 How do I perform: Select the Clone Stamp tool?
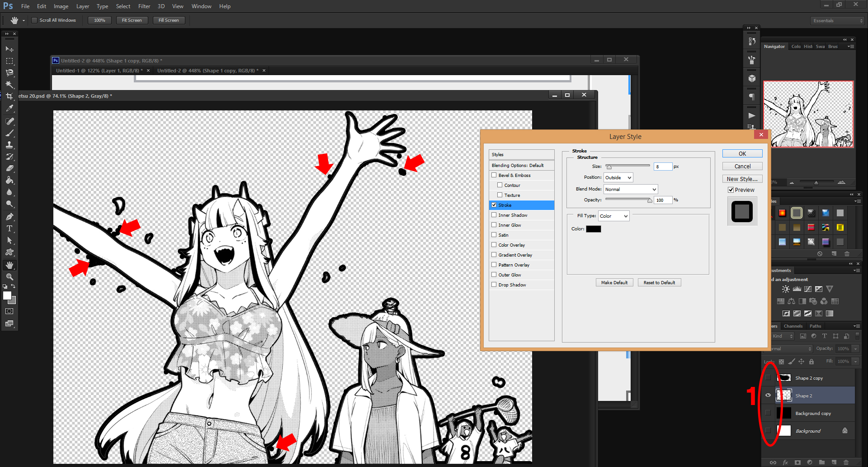(x=9, y=145)
